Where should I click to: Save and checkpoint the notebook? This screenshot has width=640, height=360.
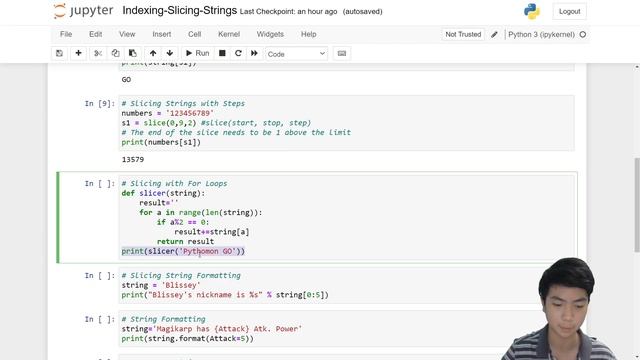[x=59, y=53]
